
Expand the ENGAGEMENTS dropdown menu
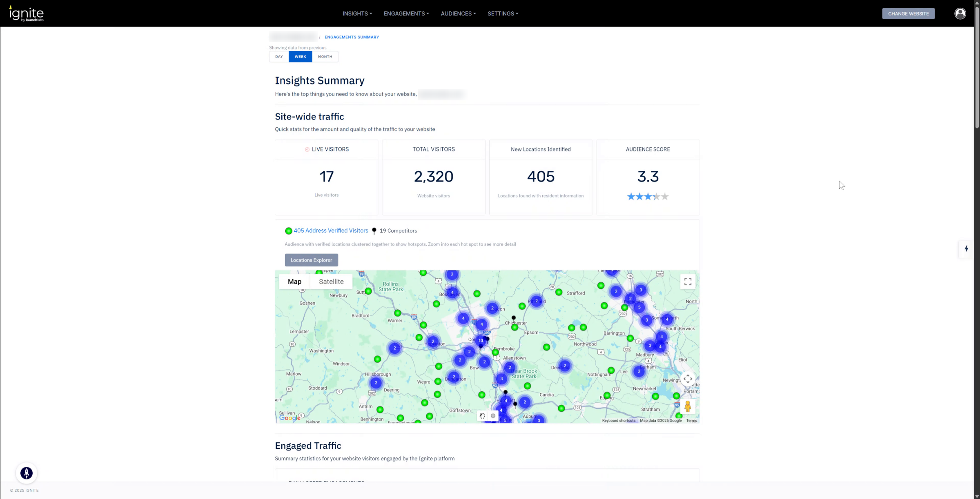(406, 13)
